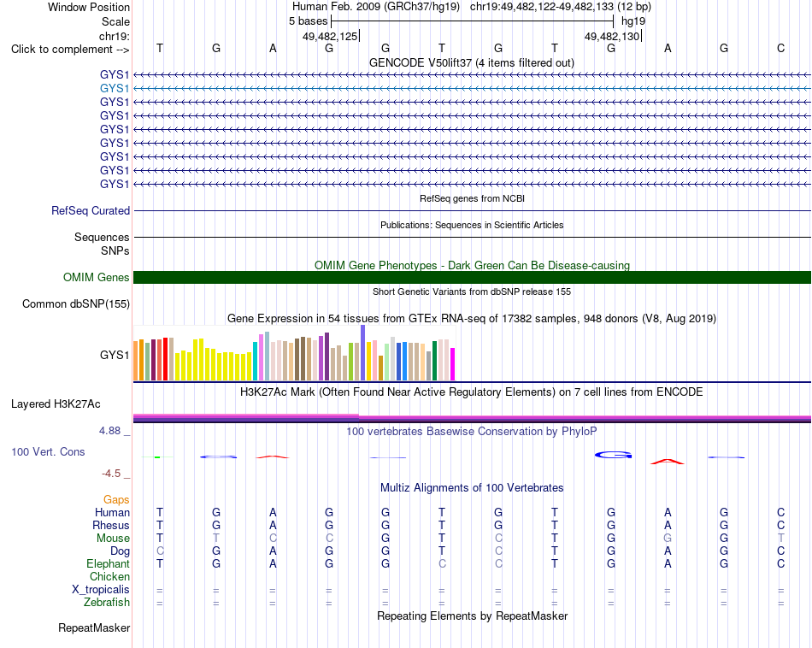This screenshot has width=812, height=648.
Task: Click the RefSeq Curated gene line
Action: pos(472,211)
